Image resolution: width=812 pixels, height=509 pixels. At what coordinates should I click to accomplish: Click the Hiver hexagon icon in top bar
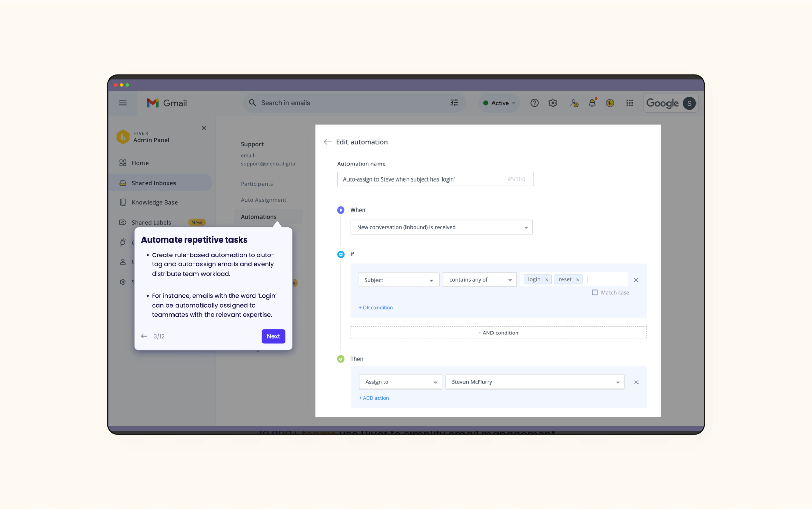pyautogui.click(x=610, y=103)
